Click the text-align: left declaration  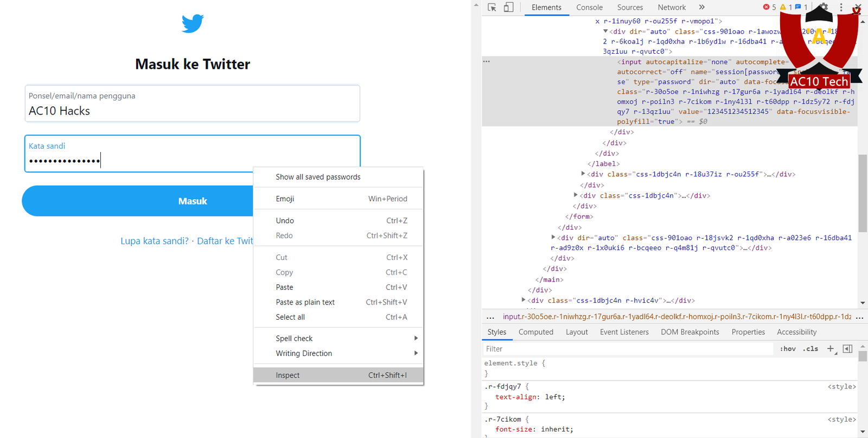(x=530, y=397)
